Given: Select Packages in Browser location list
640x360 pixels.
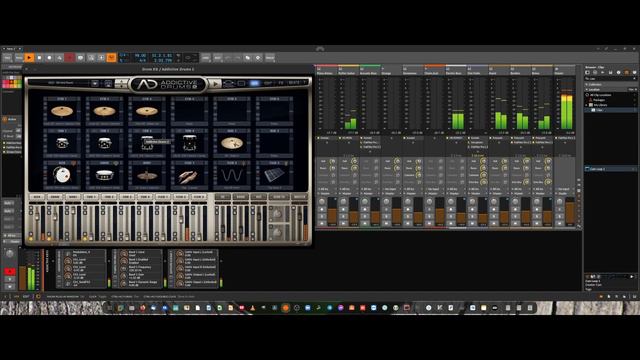Looking at the screenshot, I should point(599,100).
